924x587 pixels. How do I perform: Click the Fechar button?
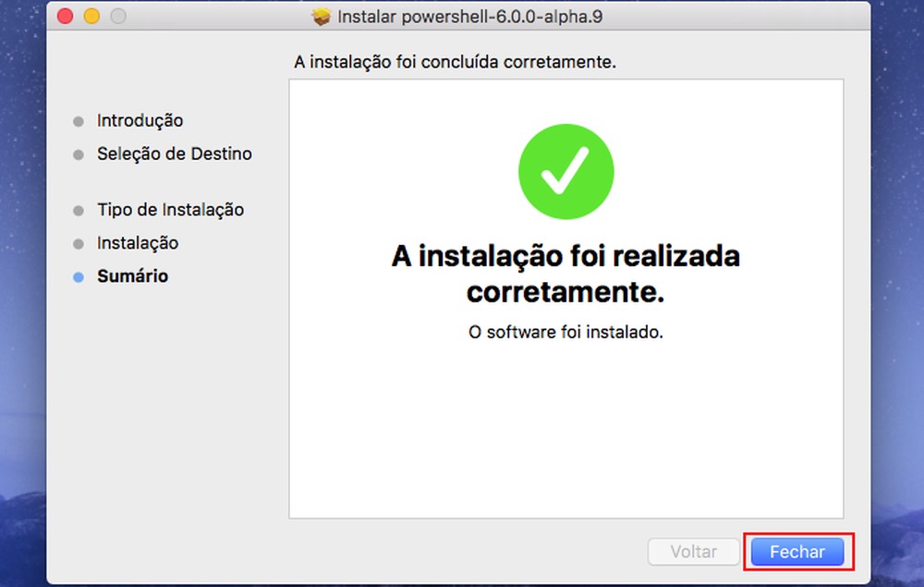(x=796, y=551)
